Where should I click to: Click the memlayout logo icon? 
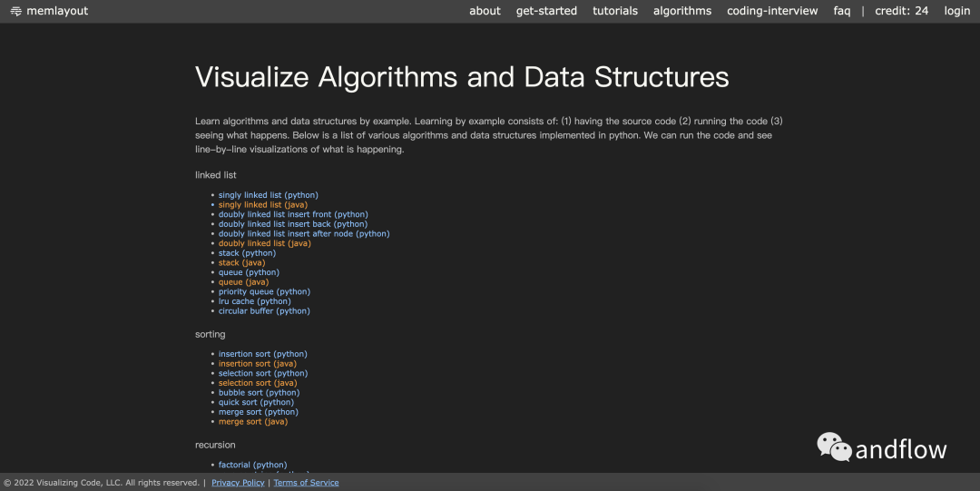pos(15,11)
